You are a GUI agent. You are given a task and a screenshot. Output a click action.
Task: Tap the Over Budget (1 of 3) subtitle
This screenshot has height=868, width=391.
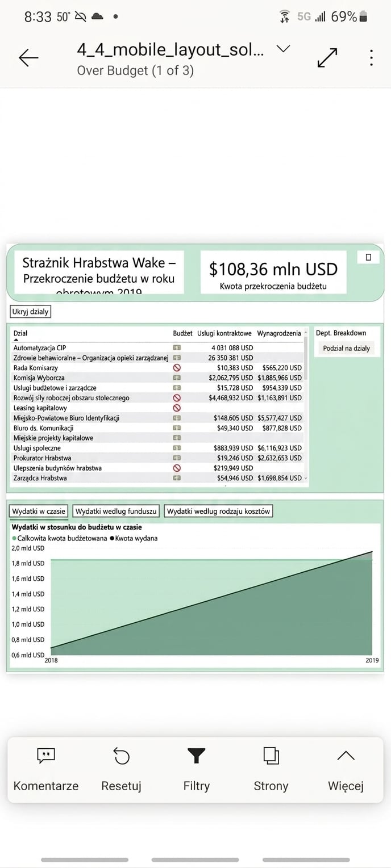point(135,70)
